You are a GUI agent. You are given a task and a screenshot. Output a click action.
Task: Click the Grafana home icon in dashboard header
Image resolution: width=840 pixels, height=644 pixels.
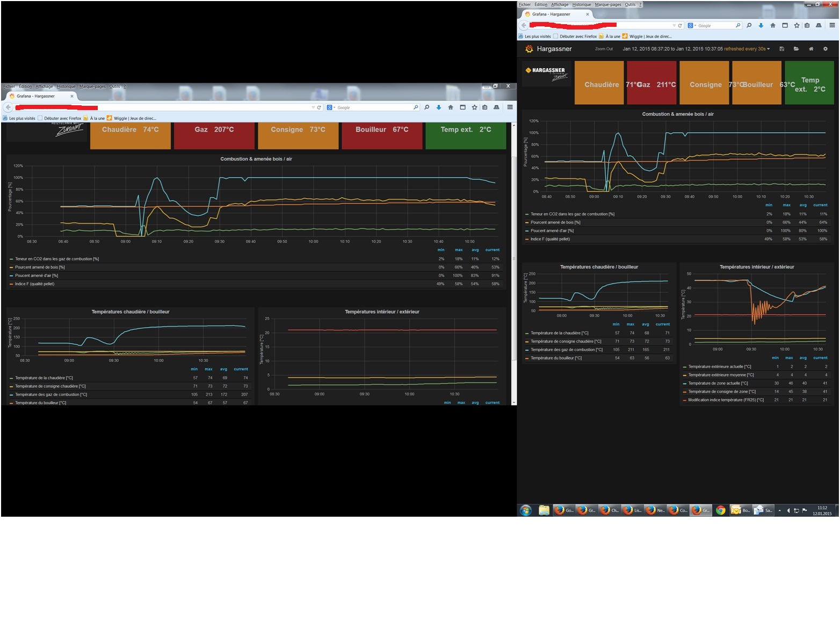pyautogui.click(x=811, y=49)
